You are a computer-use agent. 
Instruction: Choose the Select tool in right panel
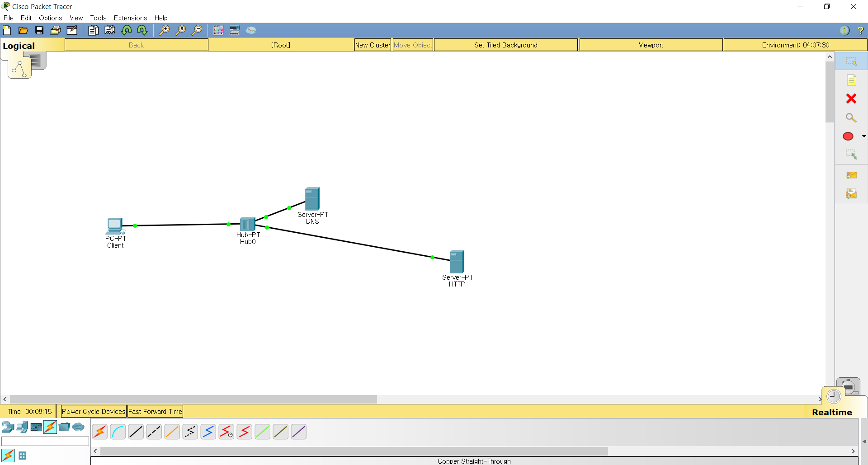coord(851,61)
